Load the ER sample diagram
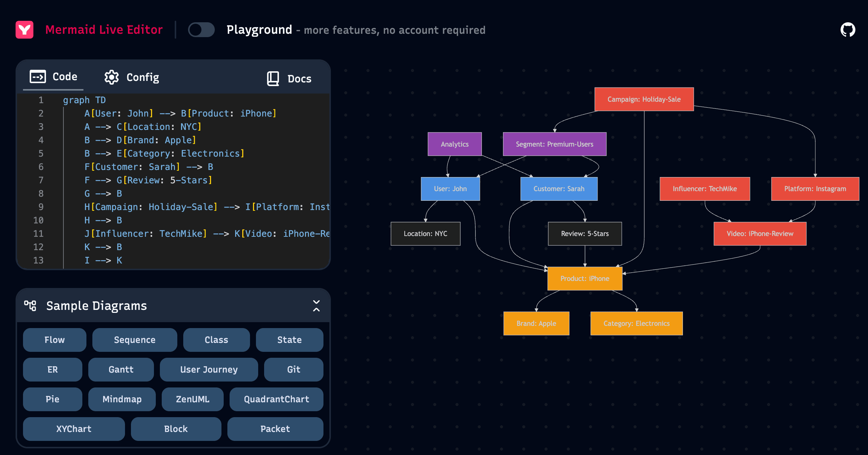Screen dimensions: 868x455 coord(53,370)
